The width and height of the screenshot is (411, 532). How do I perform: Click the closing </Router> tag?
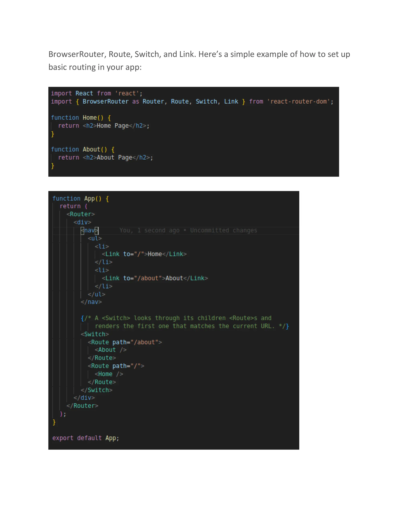click(x=82, y=406)
